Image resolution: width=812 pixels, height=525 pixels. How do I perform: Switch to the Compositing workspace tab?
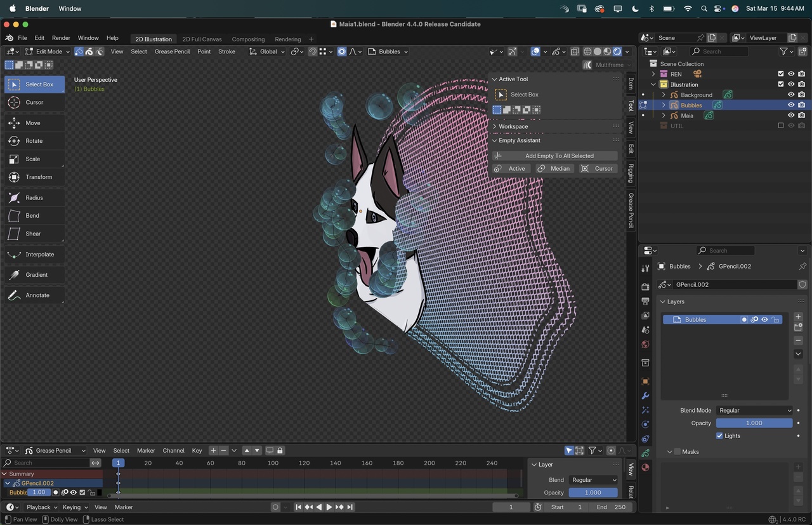(x=248, y=39)
